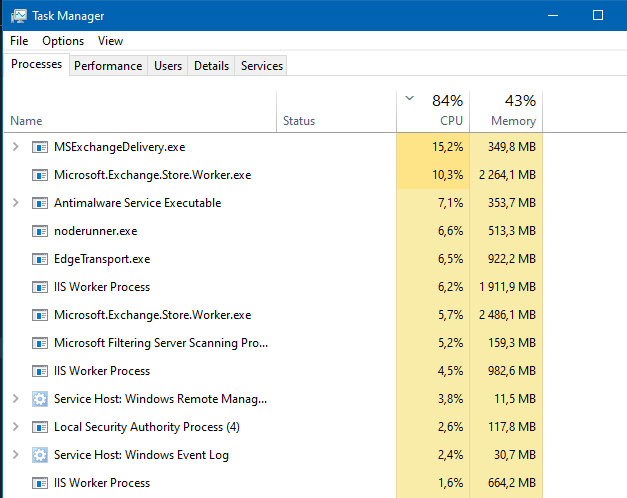
Task: Click the 15,2% CPU value
Action: (x=447, y=147)
